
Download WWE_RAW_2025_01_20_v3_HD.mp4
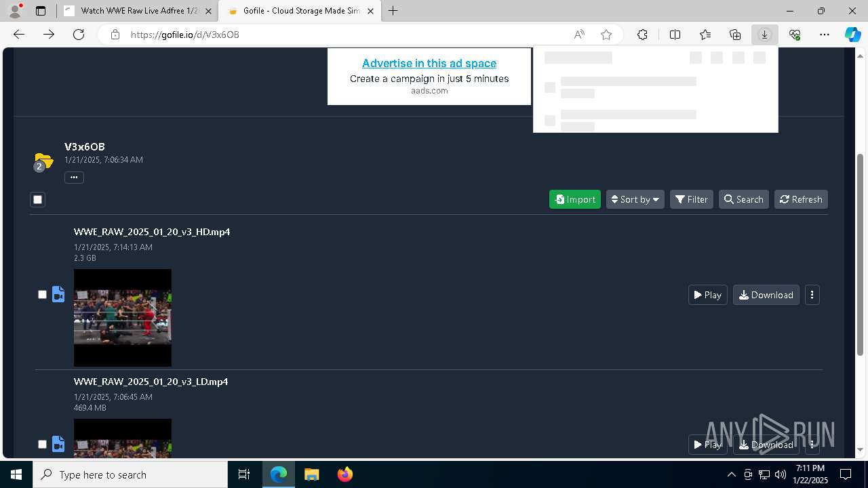coord(766,295)
